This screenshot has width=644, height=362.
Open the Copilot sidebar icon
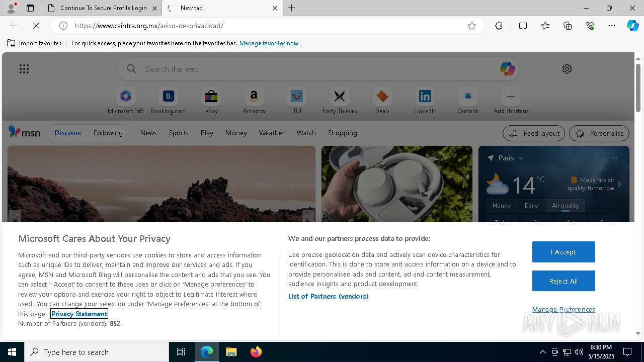coord(632,26)
